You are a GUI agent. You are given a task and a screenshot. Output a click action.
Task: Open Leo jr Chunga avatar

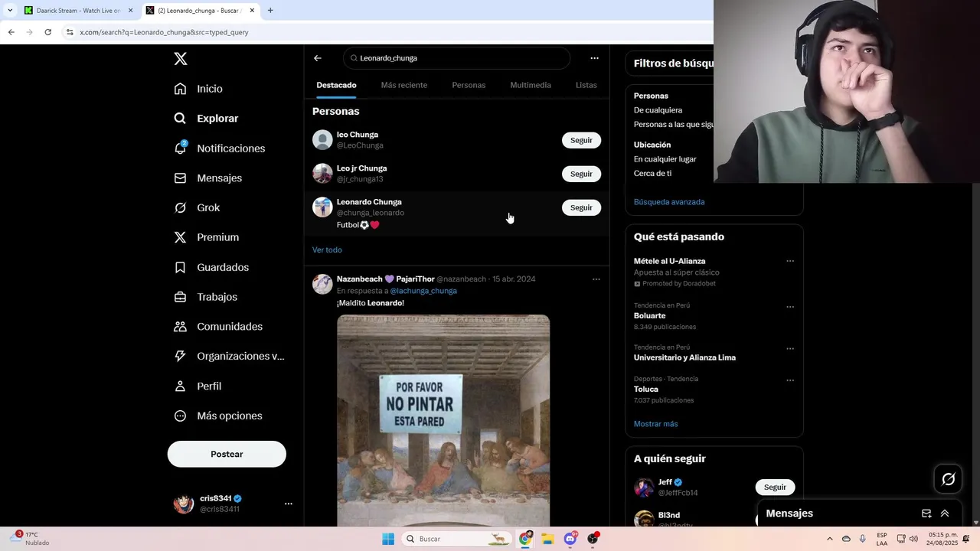[x=322, y=174]
